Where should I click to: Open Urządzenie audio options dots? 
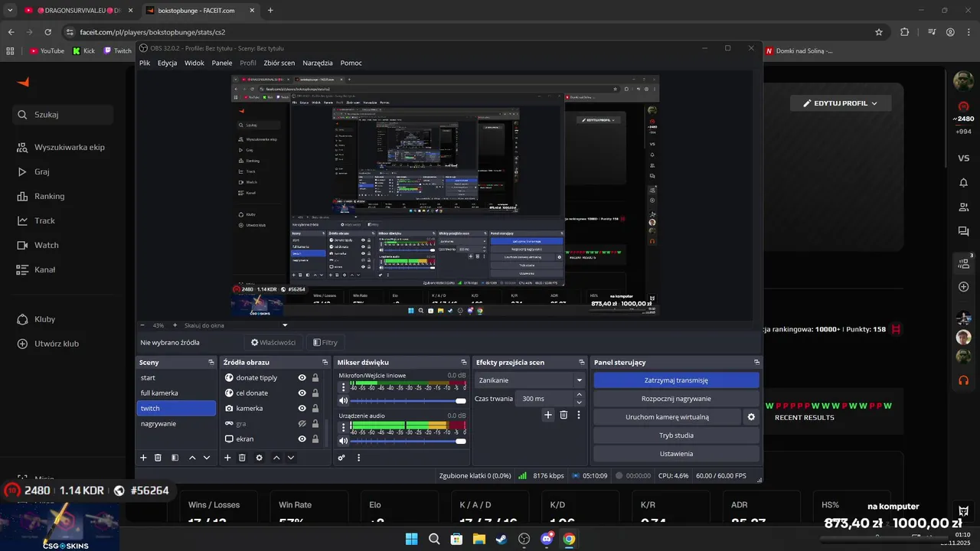344,428
